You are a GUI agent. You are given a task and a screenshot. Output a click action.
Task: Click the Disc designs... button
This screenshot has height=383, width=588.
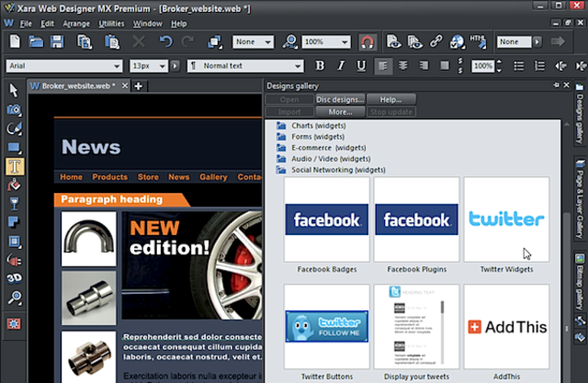point(340,99)
